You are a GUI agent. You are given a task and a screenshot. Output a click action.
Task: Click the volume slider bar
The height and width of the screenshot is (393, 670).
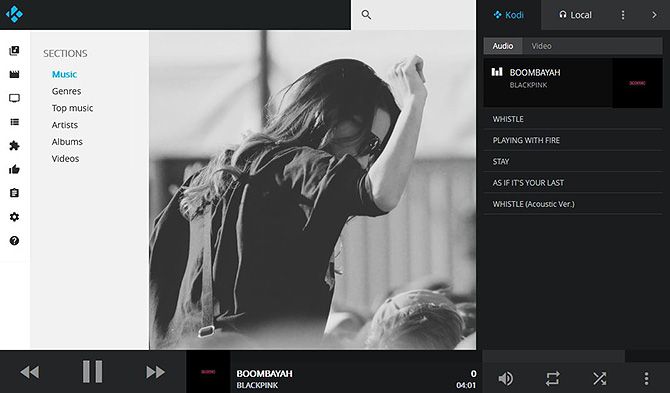[576, 356]
